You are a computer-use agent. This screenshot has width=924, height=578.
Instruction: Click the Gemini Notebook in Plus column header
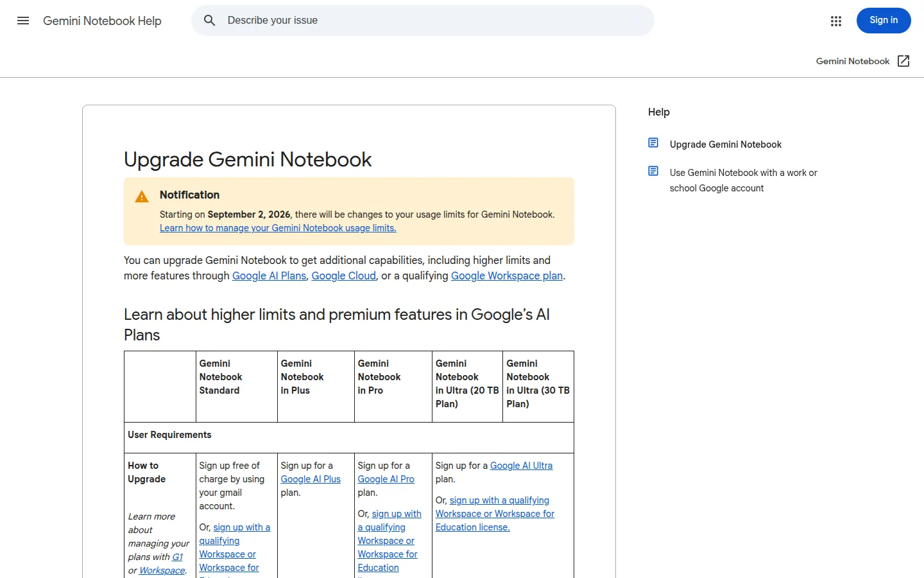coord(316,387)
